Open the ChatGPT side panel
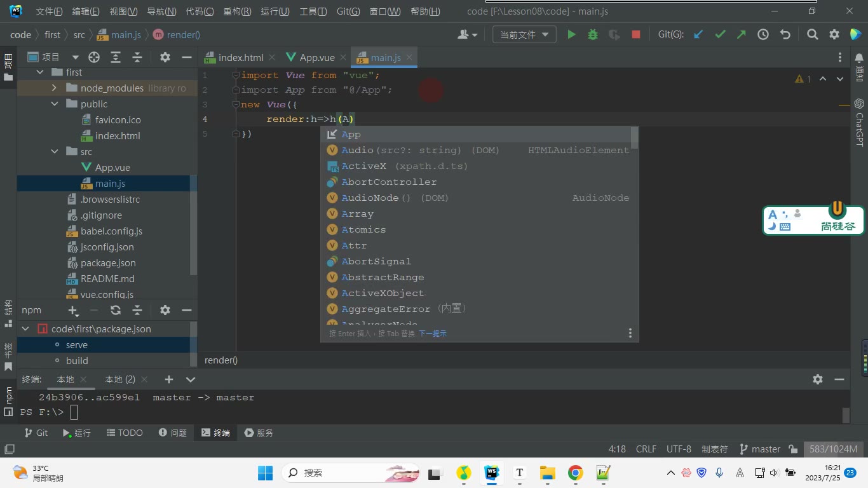 click(x=859, y=122)
